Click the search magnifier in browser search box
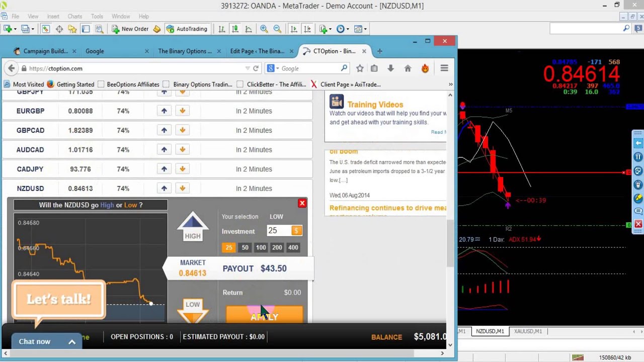 [x=344, y=68]
